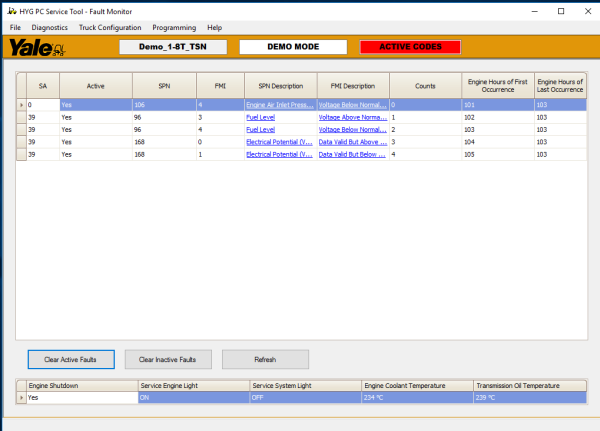Click SPN cell 106

[x=164, y=105]
